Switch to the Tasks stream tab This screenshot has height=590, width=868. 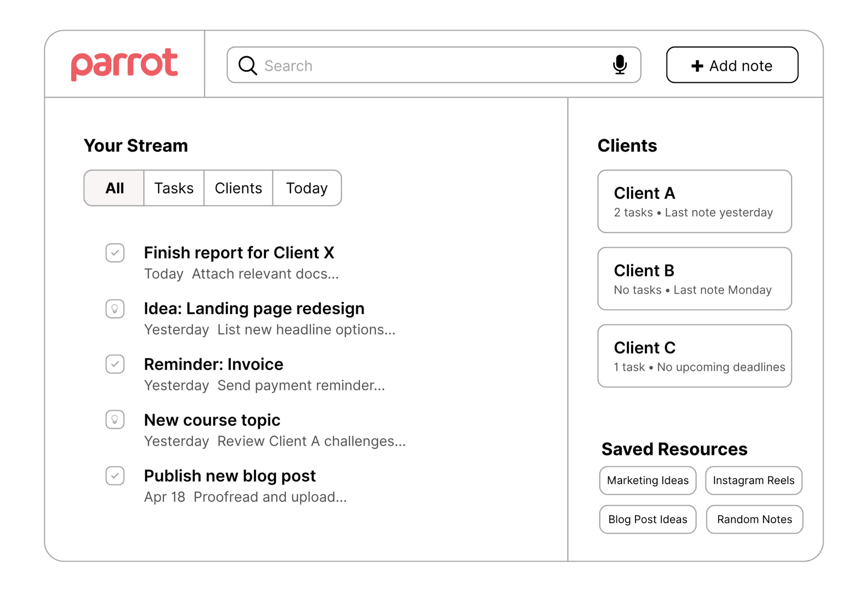point(174,188)
